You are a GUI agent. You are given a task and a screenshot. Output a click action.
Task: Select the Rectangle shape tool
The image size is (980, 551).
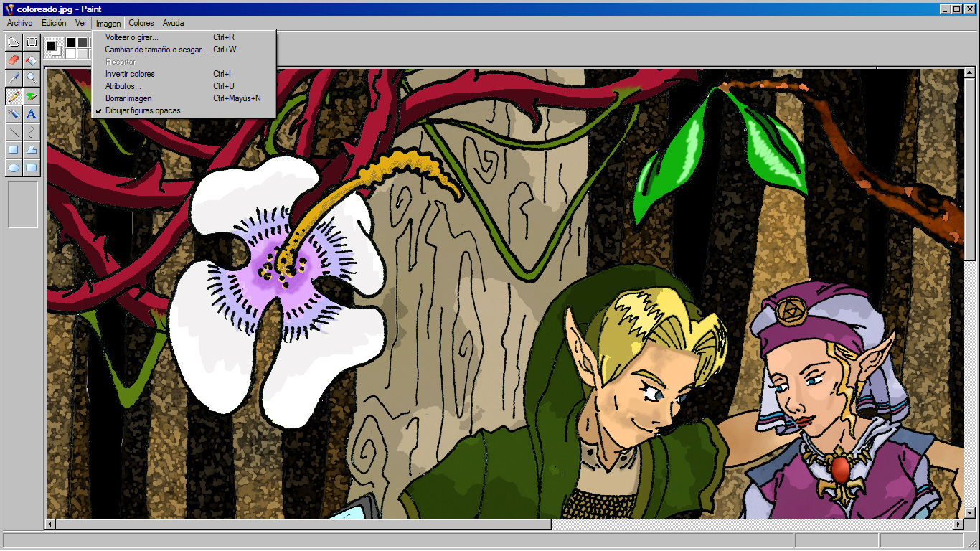(13, 150)
